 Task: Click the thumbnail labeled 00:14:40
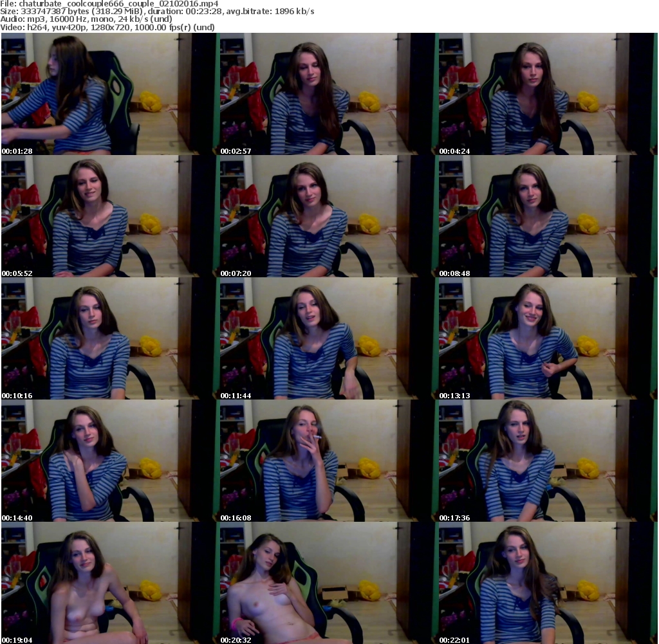(x=109, y=461)
